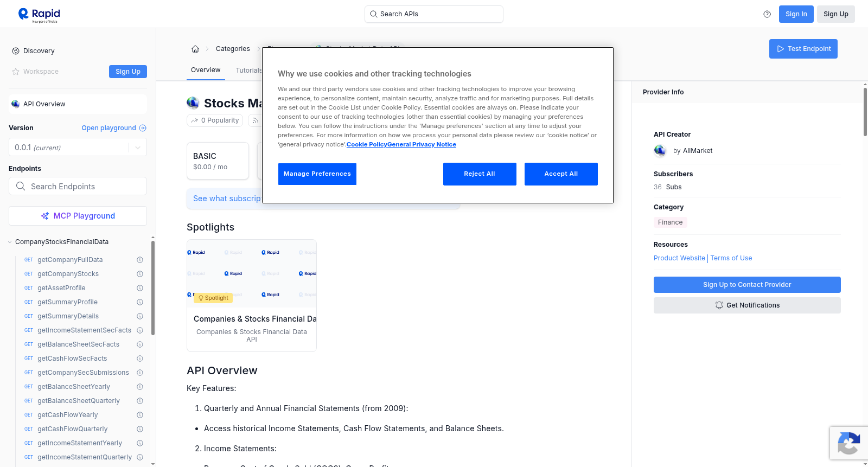Show info icon for getIncomeStatementQuarterly
Screen dimensions: 868x467
140,457
